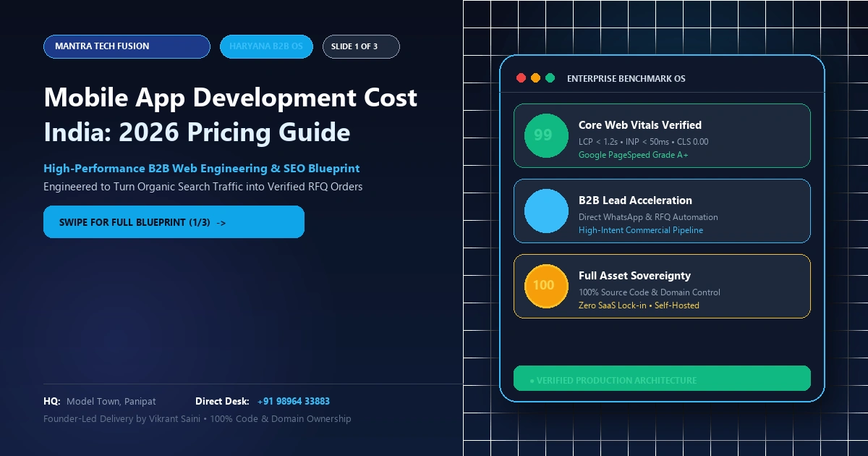The image size is (868, 456).
Task: Click the Swipe for Full Blueprint button
Action: point(174,222)
